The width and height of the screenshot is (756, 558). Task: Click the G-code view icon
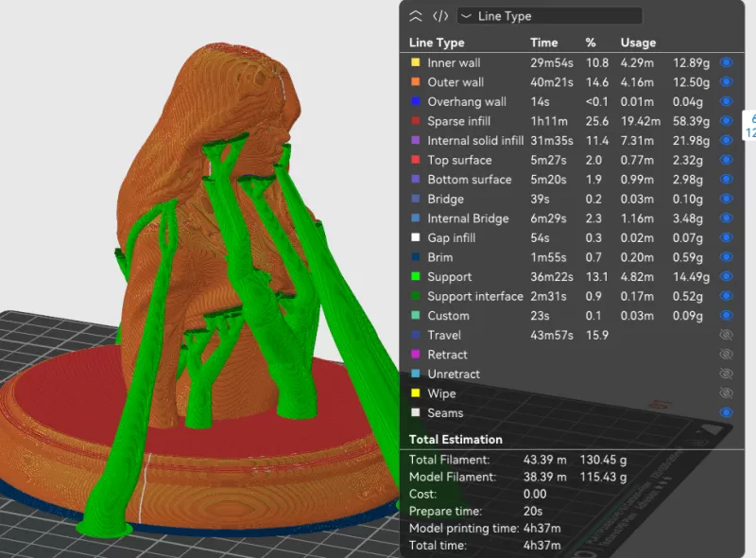tap(440, 16)
